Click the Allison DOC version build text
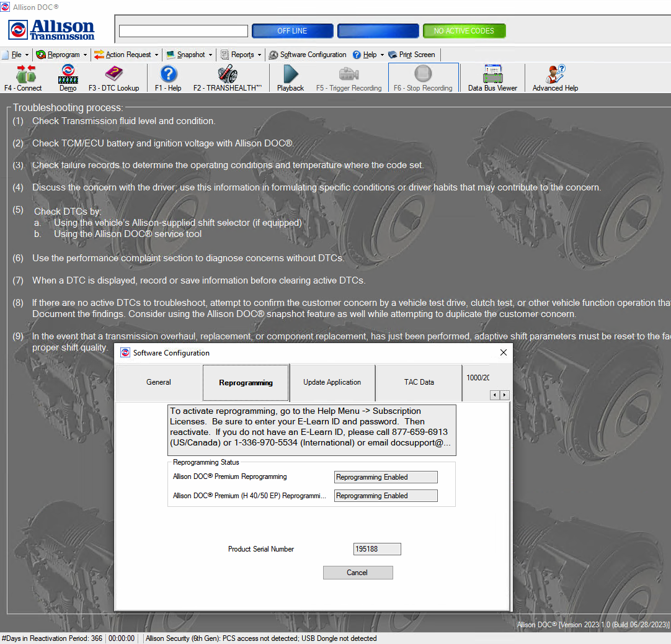This screenshot has width=671, height=644. point(593,625)
